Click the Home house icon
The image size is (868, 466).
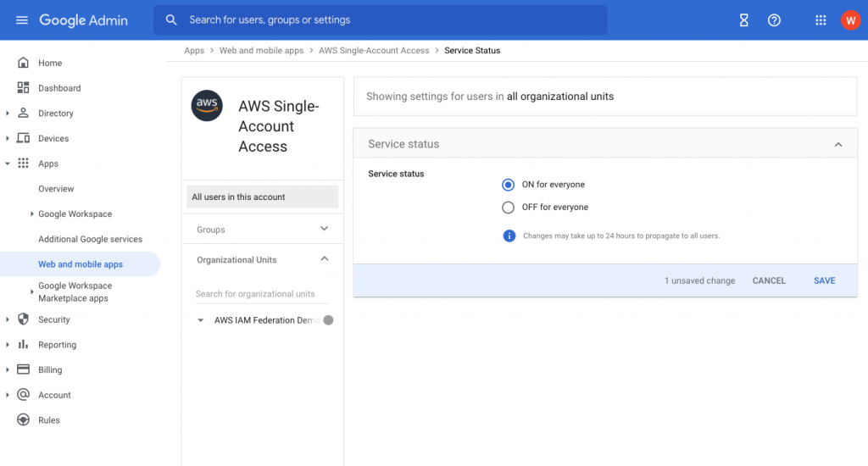pos(23,63)
